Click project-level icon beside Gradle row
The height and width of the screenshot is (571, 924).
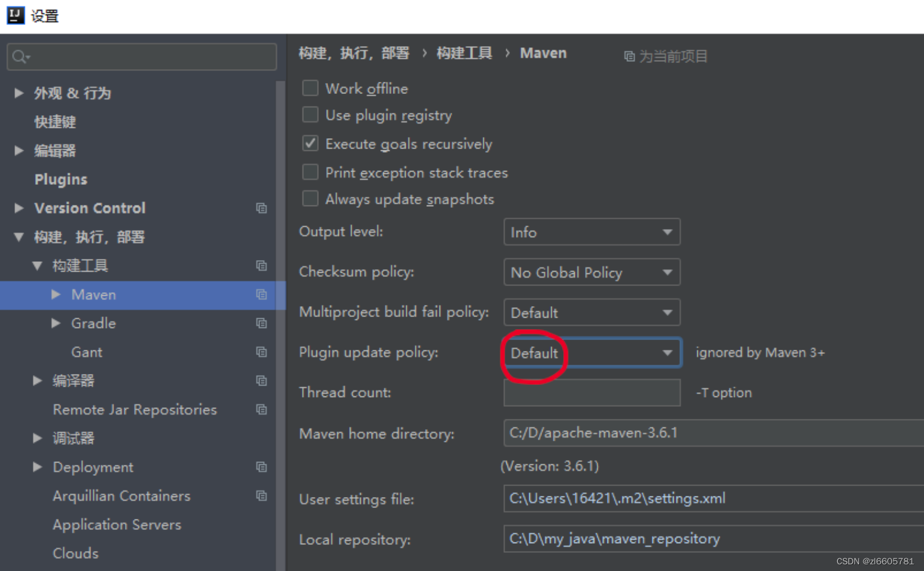[261, 323]
